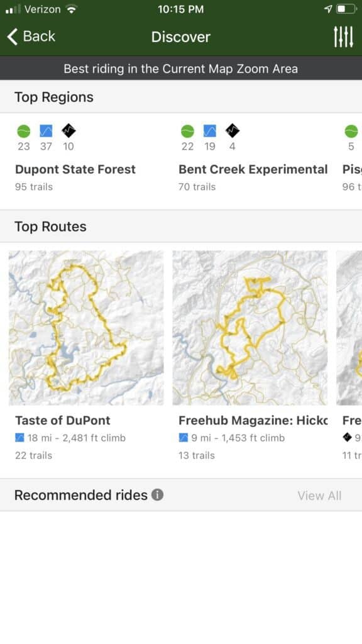Screen dimensions: 362x644
Task: Tap Bent Creek blue intermediate icon
Action: (210, 131)
